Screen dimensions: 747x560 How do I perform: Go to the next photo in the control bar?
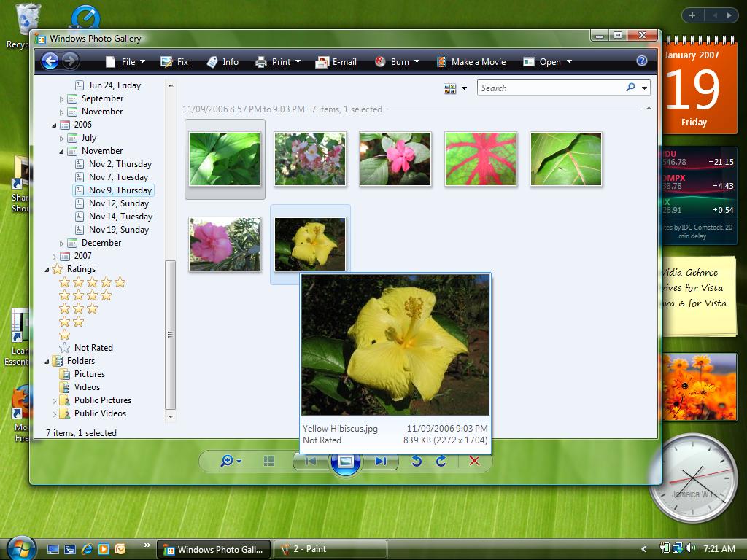pos(380,461)
